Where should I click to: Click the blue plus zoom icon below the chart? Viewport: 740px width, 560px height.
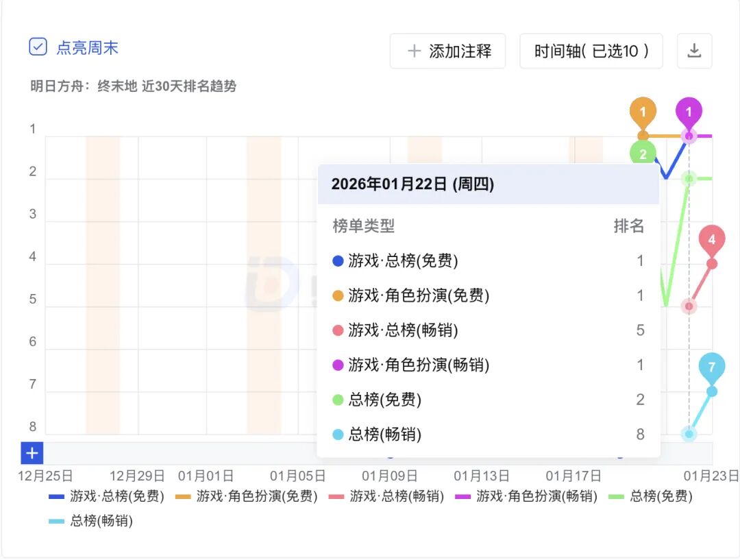[x=31, y=453]
